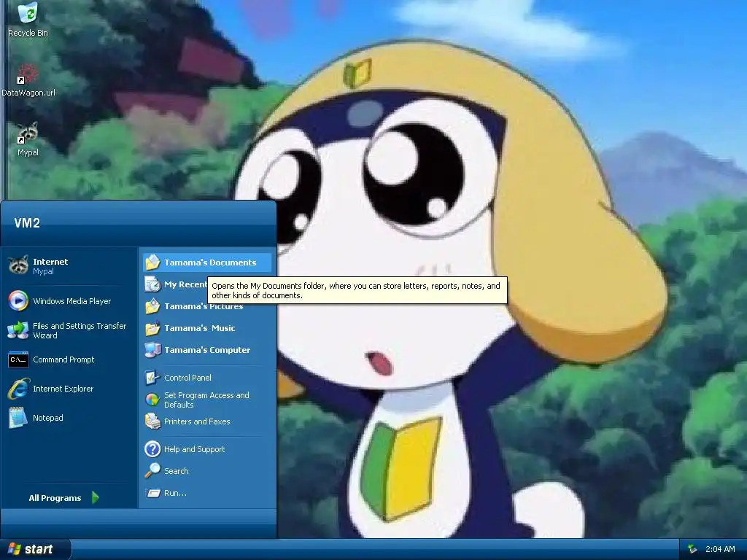
Task: Open Notepad from the pinned list
Action: (69, 418)
